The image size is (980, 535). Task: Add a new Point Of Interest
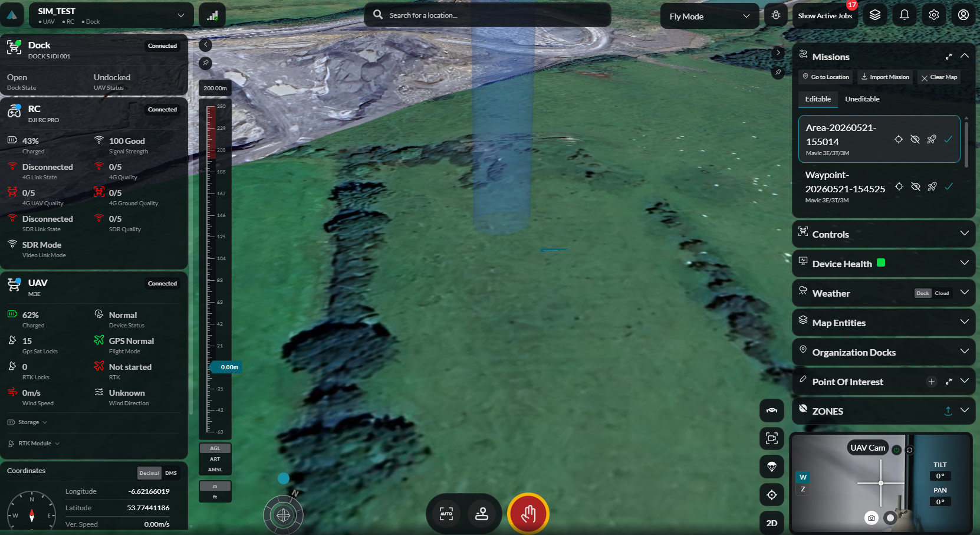tap(932, 382)
